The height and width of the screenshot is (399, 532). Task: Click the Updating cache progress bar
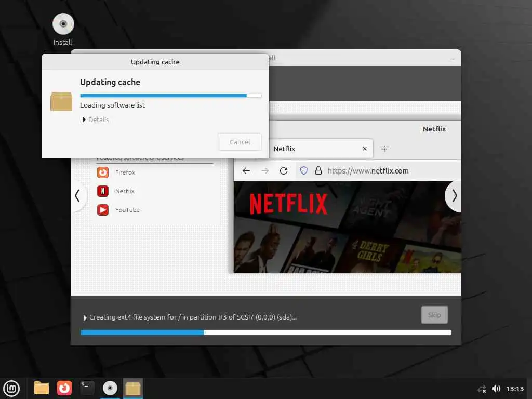coord(170,96)
